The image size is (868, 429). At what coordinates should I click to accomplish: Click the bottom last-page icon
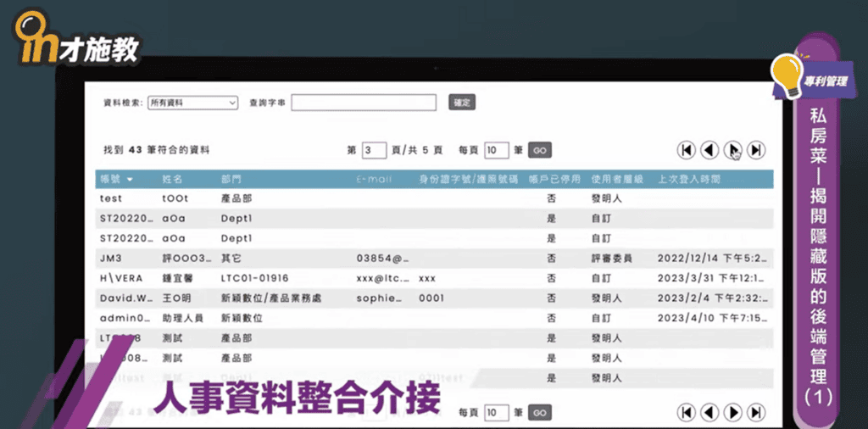(x=756, y=412)
